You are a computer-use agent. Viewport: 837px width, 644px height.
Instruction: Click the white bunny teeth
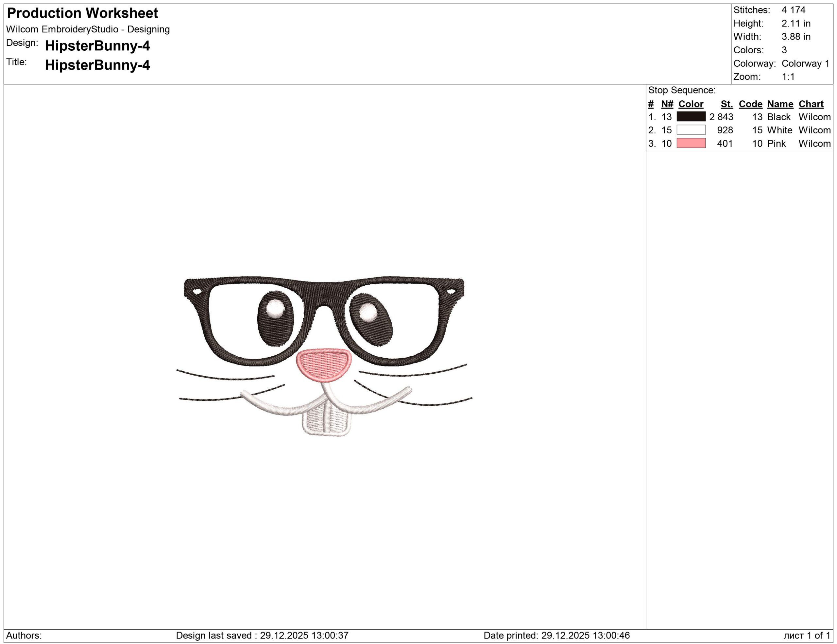coord(327,421)
